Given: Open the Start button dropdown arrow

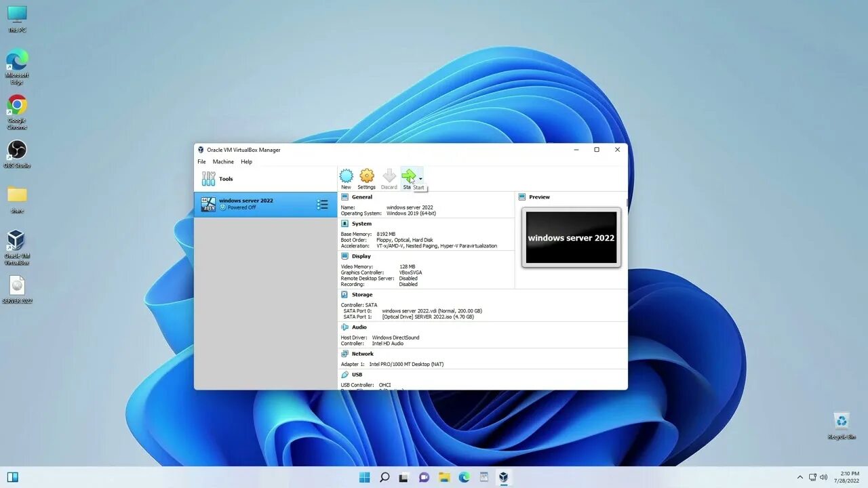Looking at the screenshot, I should point(420,179).
